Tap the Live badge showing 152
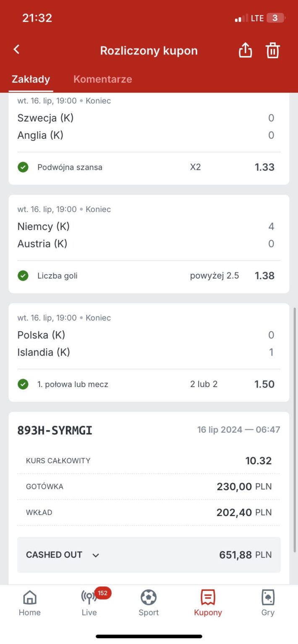Screen dimensions: 298x644 102,593
